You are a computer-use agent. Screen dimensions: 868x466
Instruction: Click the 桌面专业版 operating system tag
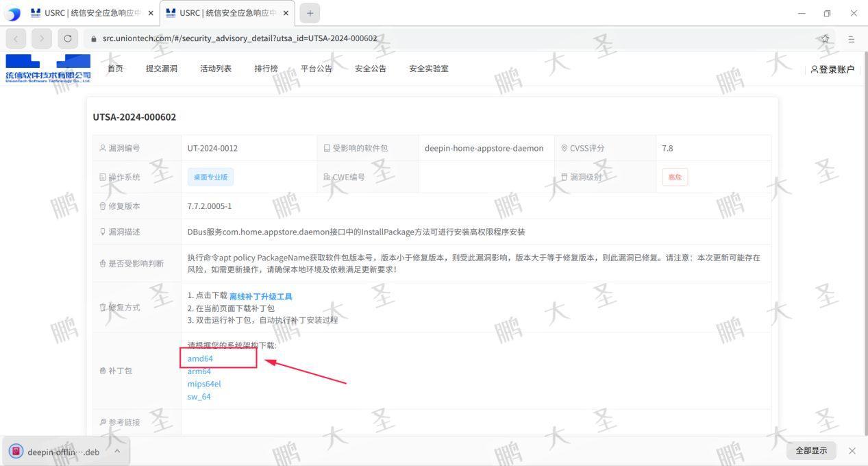pyautogui.click(x=210, y=177)
